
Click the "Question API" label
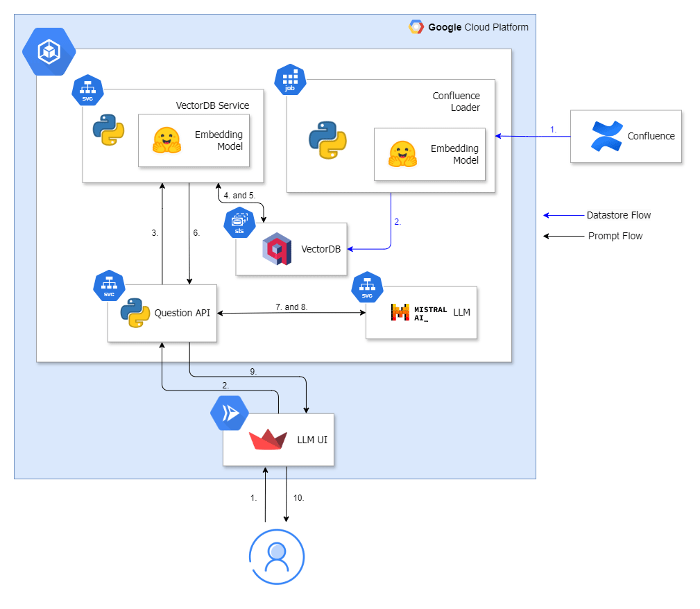click(x=182, y=313)
